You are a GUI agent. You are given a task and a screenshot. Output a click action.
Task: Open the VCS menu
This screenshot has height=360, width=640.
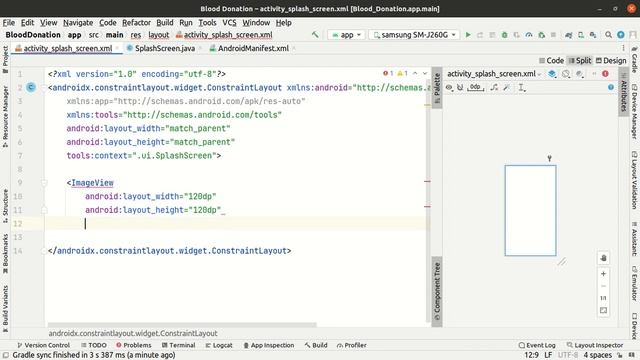pyautogui.click(x=229, y=22)
